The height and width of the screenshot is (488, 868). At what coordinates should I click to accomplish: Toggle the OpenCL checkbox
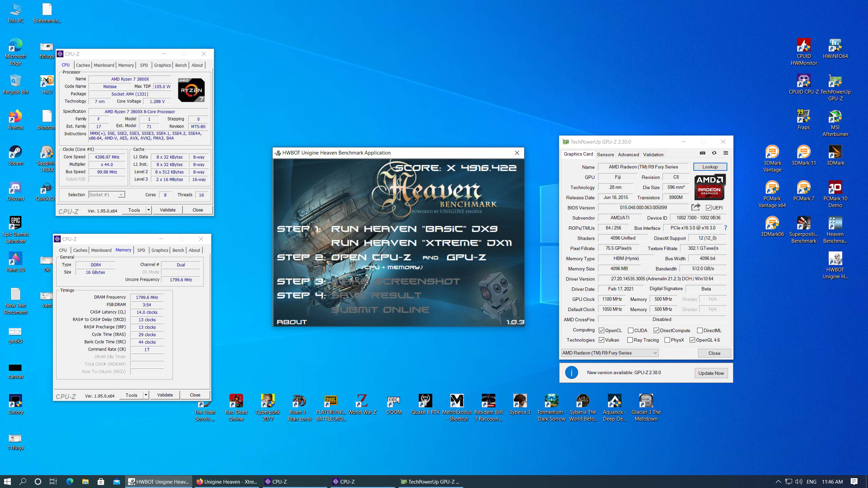click(x=601, y=330)
